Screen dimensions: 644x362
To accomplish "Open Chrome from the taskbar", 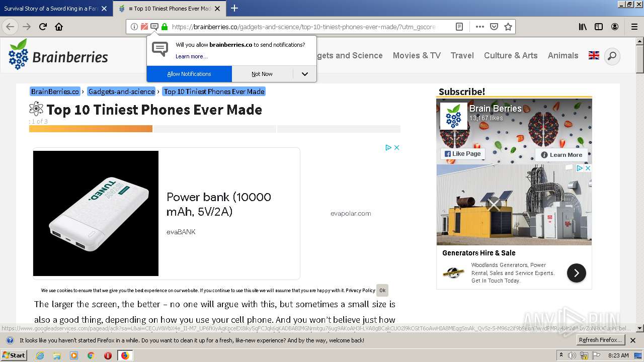I will (x=91, y=355).
